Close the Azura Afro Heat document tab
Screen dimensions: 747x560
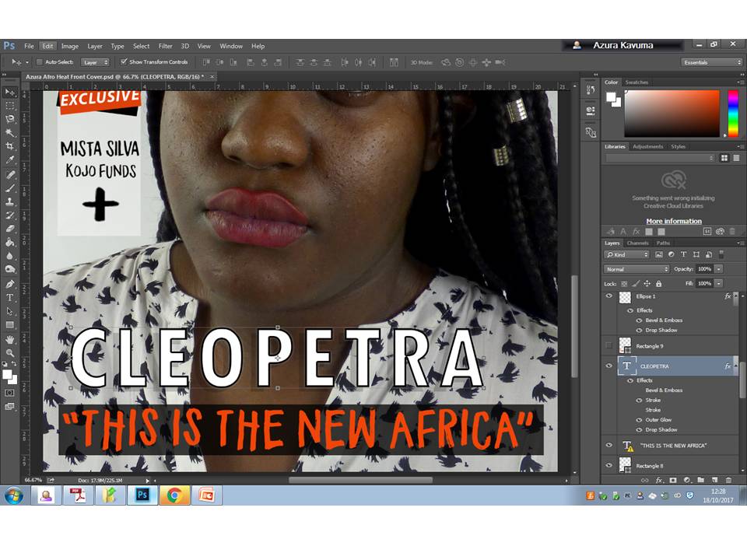pos(212,77)
